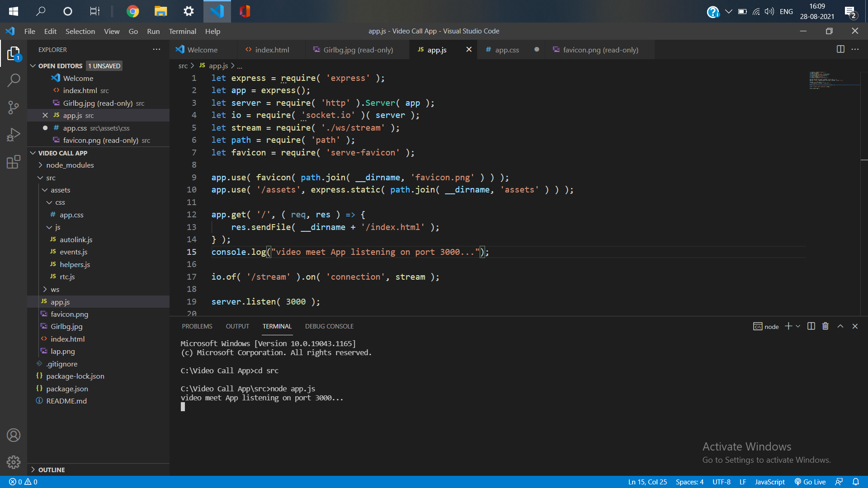Open the Search view in activity bar

click(x=14, y=80)
